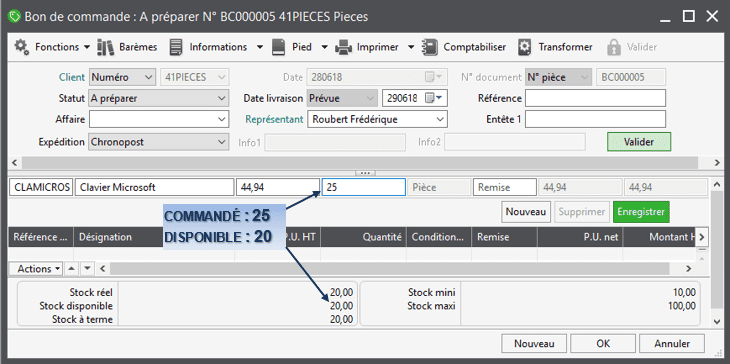Open the Informations document icon
730x364 pixels.
click(x=176, y=47)
